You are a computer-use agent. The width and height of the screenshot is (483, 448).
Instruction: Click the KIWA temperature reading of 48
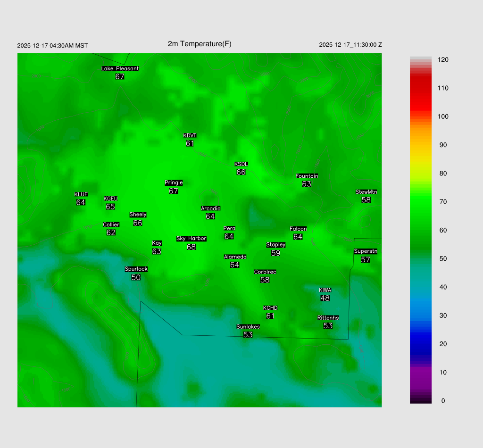click(325, 298)
